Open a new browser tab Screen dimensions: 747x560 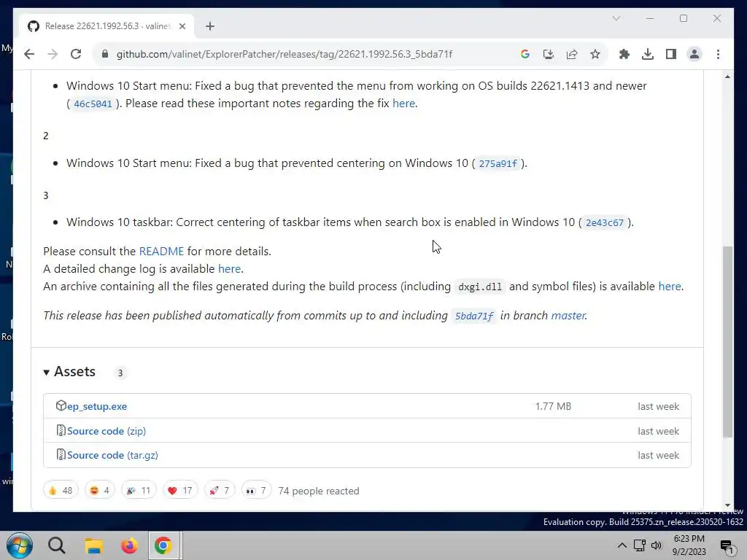(x=210, y=26)
